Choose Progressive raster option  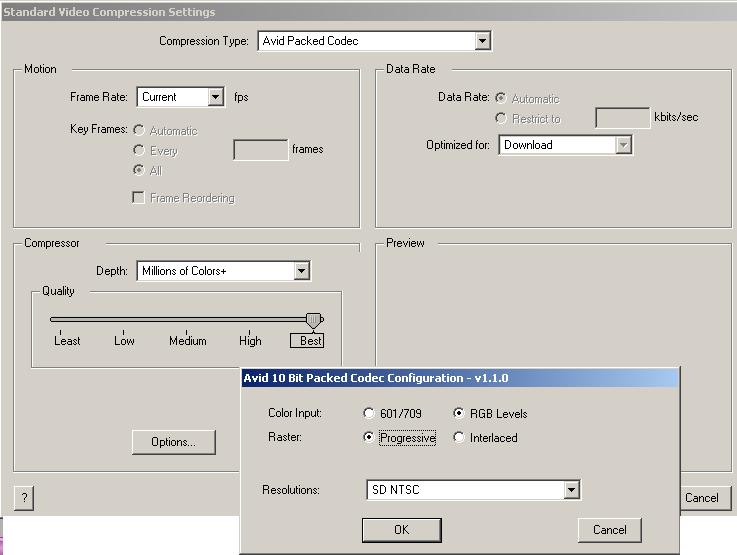tap(369, 438)
